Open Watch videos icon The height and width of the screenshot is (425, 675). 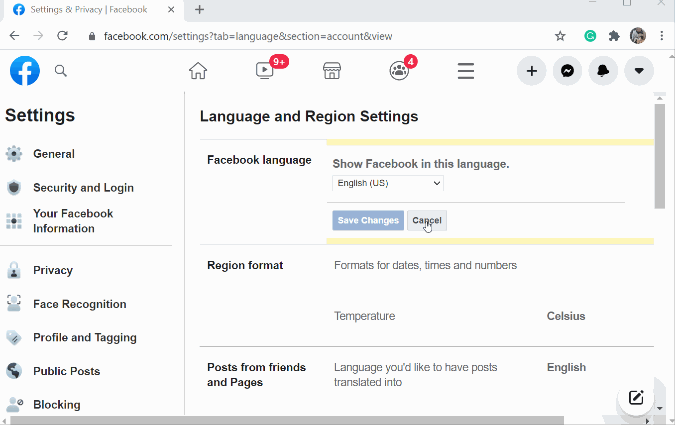[x=264, y=70]
